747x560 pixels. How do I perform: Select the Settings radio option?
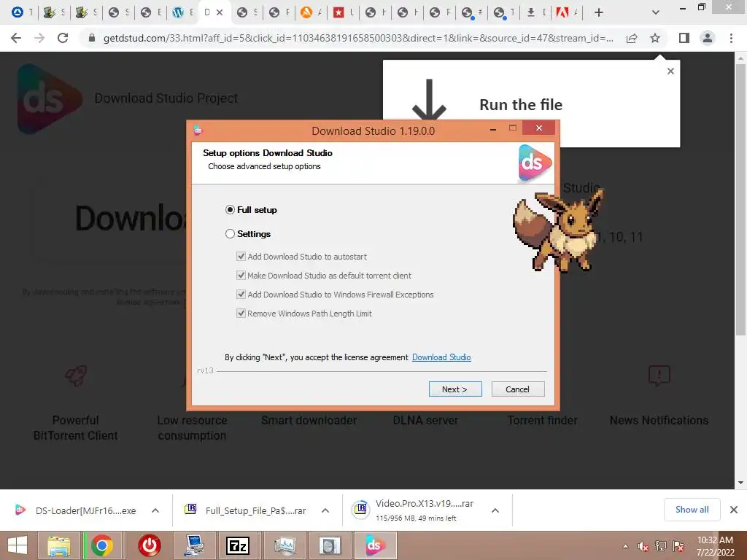[230, 234]
